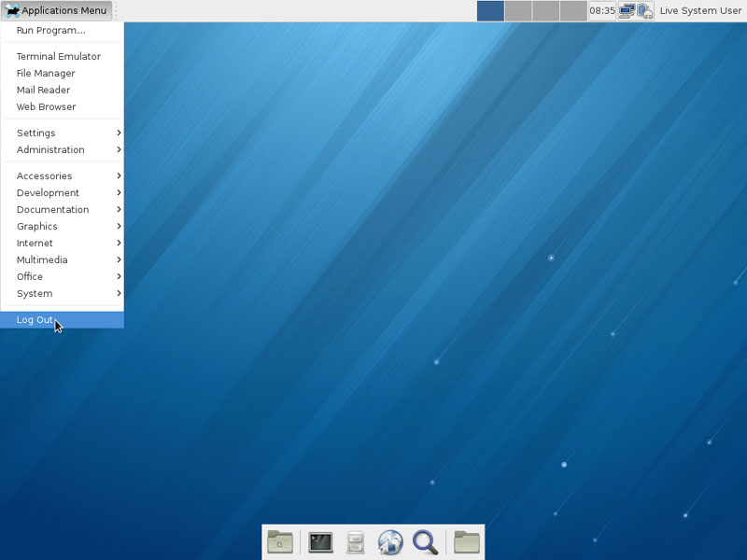The image size is (747, 560).
Task: Switch to the fourth workspace
Action: [x=573, y=11]
